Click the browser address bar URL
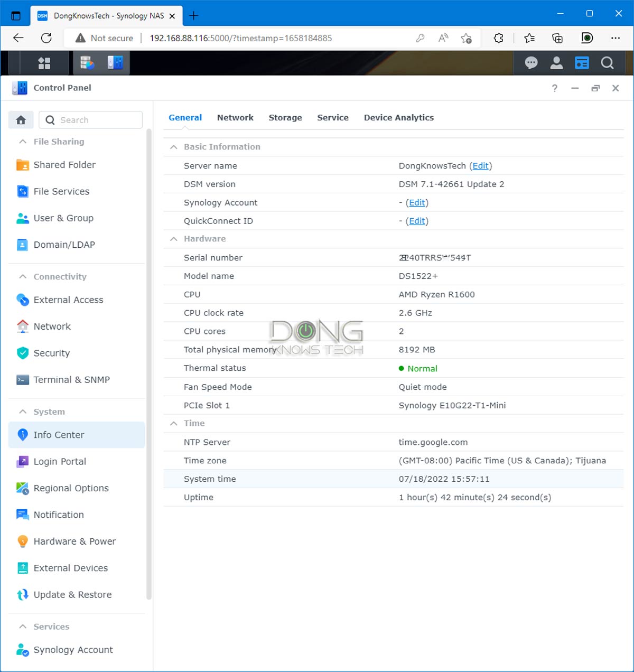 (241, 38)
